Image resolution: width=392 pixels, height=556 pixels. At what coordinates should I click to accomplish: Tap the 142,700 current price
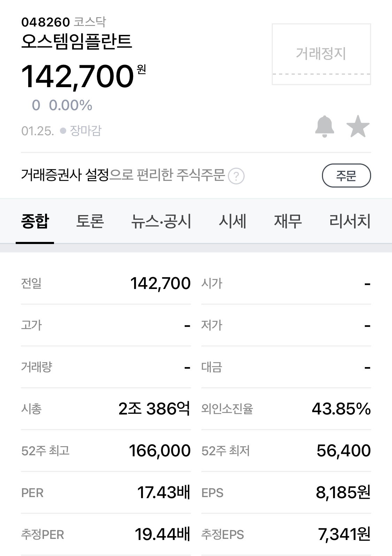[x=78, y=76]
